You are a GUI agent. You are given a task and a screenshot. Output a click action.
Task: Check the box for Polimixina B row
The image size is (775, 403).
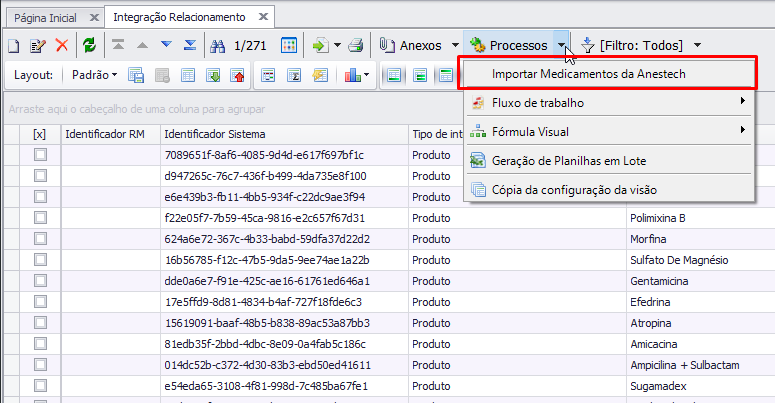[x=41, y=218]
